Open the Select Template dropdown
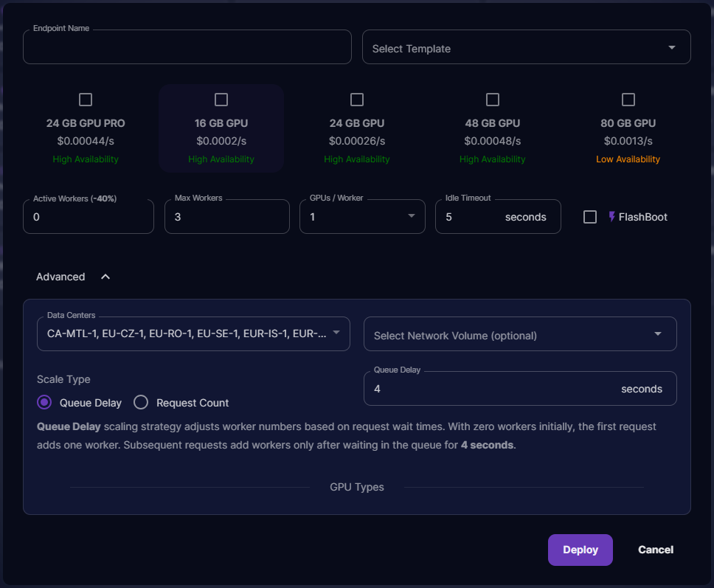 (x=527, y=47)
